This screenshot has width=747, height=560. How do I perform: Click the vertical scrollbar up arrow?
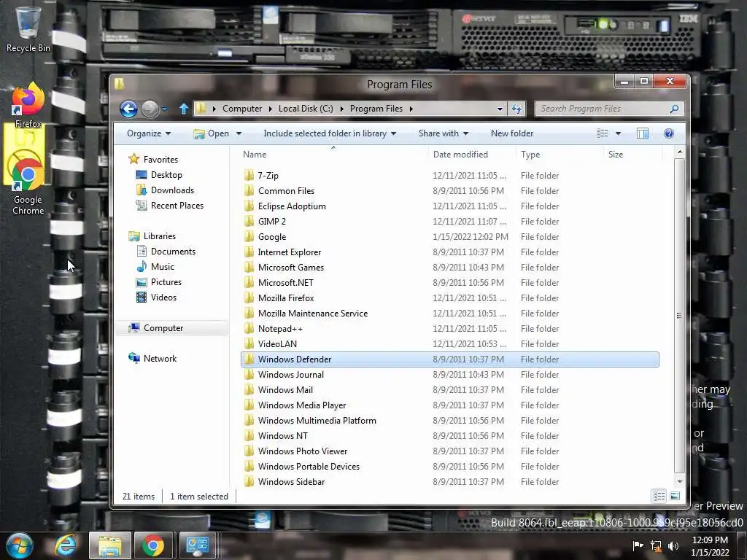680,152
